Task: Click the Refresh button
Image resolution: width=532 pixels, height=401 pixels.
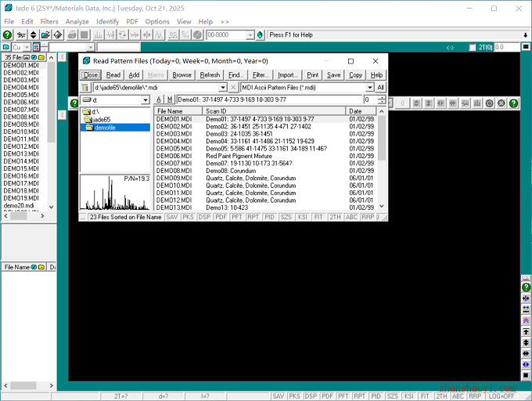Action: tap(210, 75)
